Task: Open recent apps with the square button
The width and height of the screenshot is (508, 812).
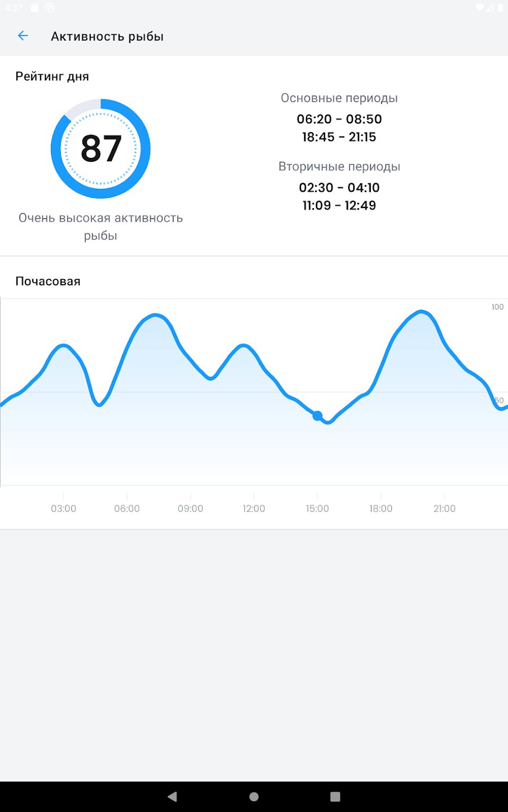Action: pos(335,796)
